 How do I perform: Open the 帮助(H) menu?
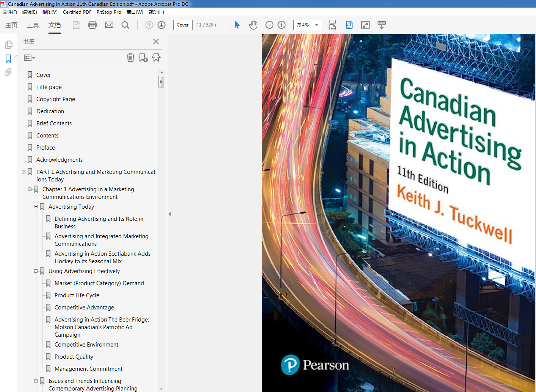156,12
